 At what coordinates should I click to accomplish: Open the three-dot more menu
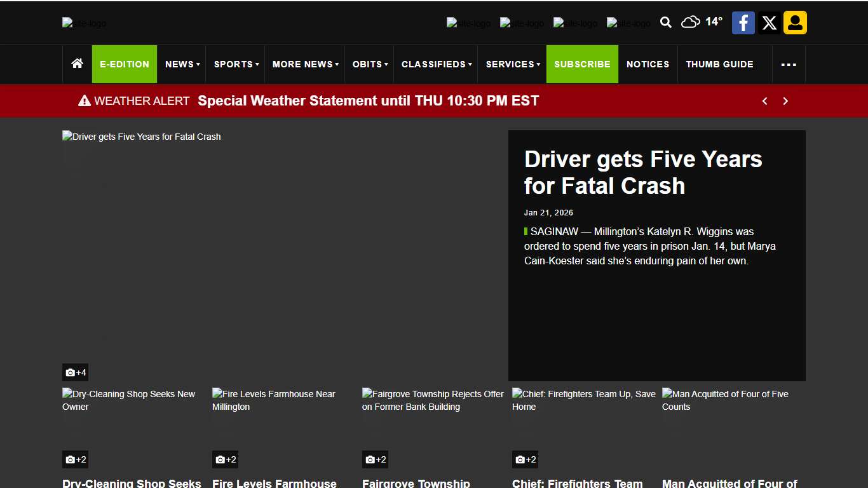coord(789,64)
